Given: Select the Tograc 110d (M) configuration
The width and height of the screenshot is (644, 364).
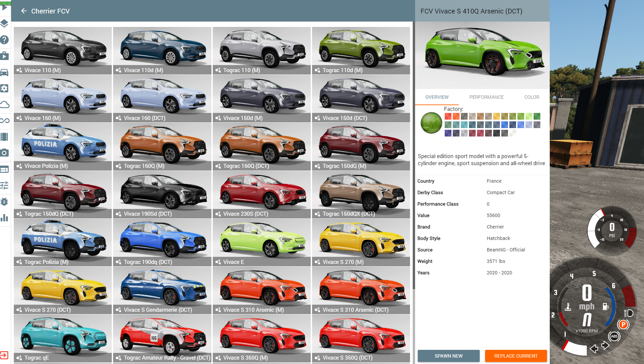Looking at the screenshot, I should tap(361, 51).
